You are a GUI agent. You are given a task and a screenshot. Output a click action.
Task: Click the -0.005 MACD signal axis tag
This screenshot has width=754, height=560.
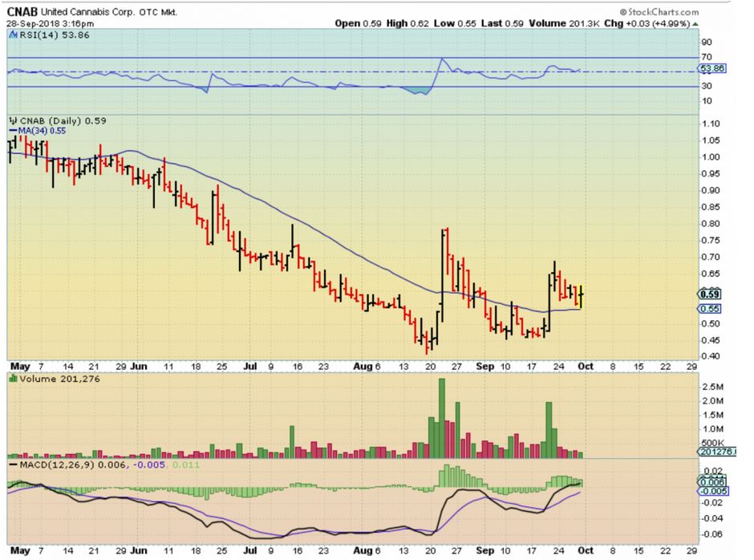tap(714, 491)
